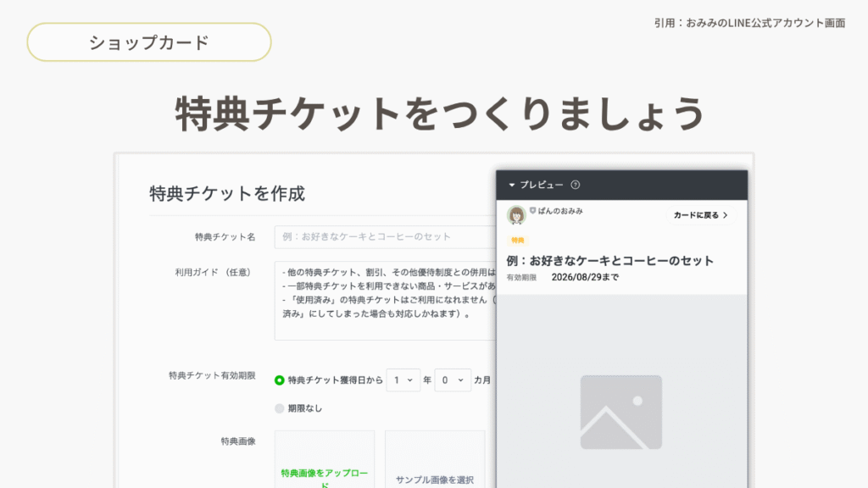Click the サンプル画像を選択 button
This screenshot has height=488, width=868.
click(435, 480)
